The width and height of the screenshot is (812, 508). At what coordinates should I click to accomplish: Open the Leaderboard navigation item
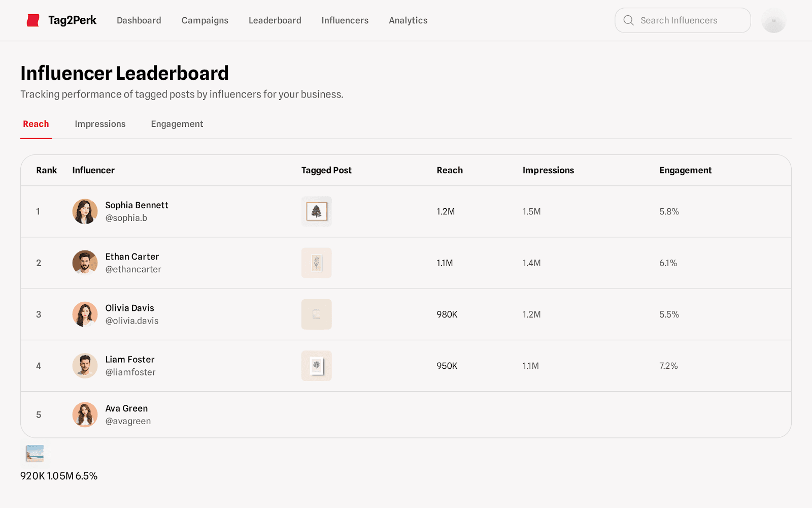click(275, 20)
